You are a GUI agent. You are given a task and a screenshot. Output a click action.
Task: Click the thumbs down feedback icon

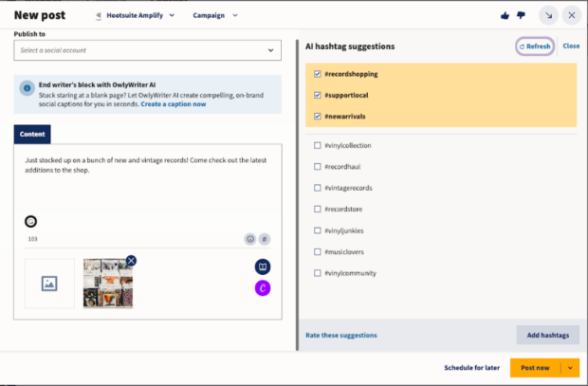coord(521,15)
